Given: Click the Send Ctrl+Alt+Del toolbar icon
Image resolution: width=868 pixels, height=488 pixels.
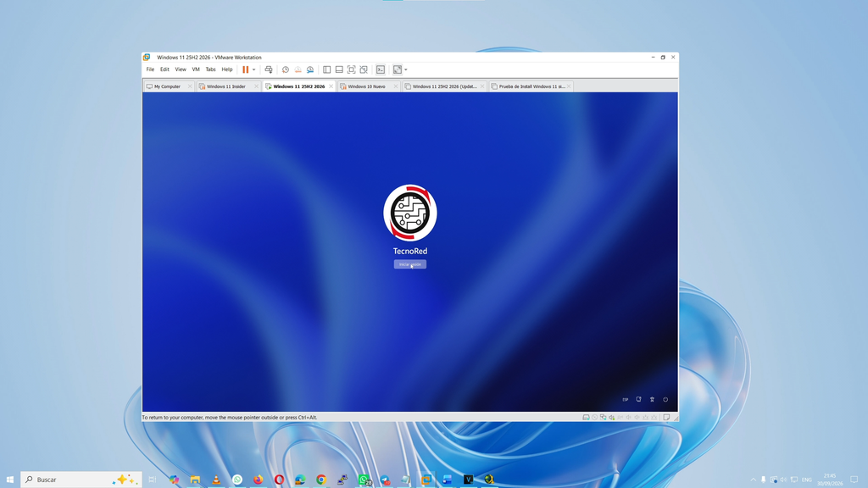Looking at the screenshot, I should pos(269,69).
